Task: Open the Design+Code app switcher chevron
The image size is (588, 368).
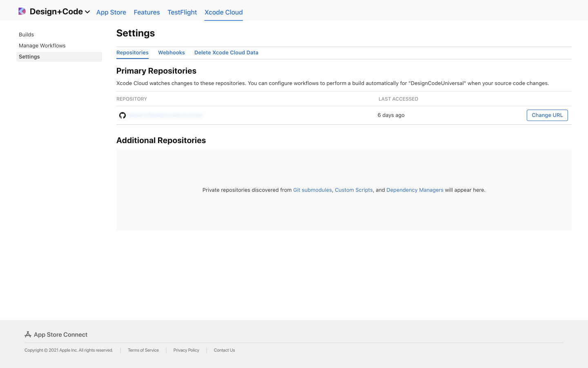Action: click(87, 12)
